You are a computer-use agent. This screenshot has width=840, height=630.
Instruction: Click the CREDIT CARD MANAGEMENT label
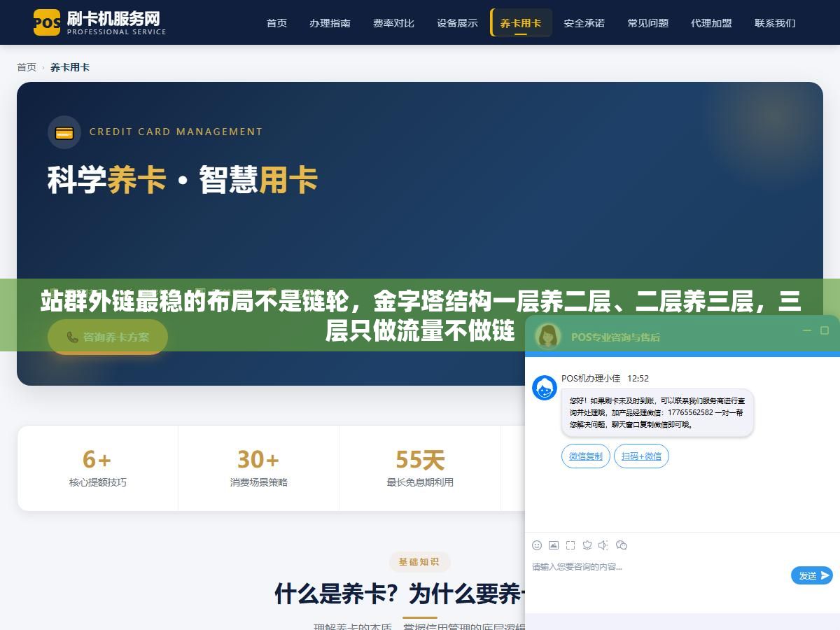click(176, 132)
